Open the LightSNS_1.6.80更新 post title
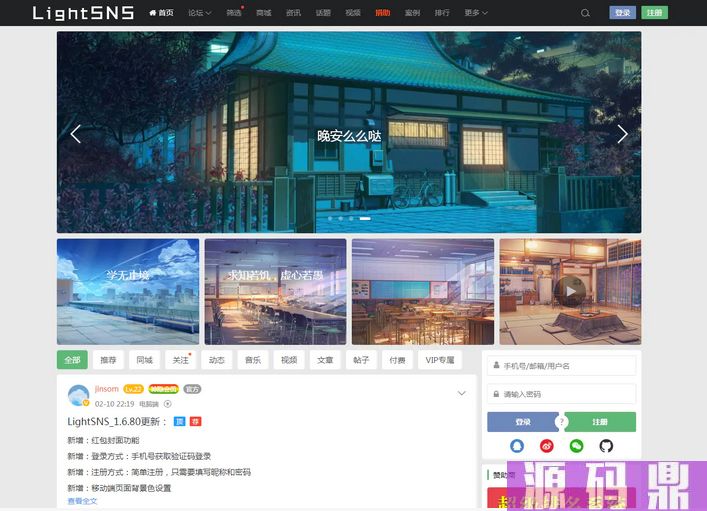 coord(117,422)
